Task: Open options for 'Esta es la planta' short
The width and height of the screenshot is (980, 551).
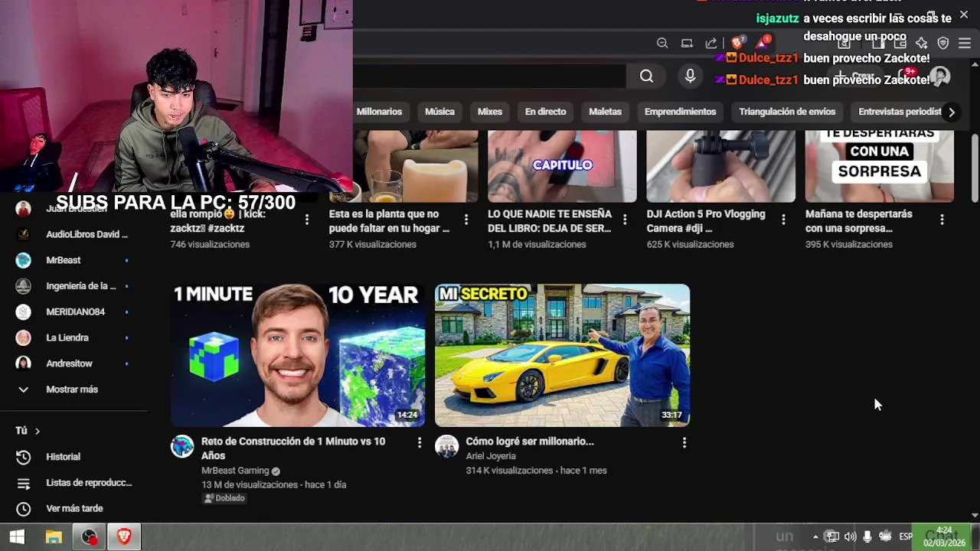Action: click(466, 220)
